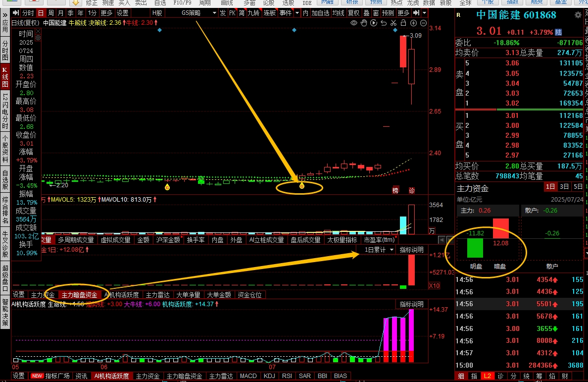
Task: Open the 更多 menu next to 预测
Action: pyautogui.click(x=403, y=13)
